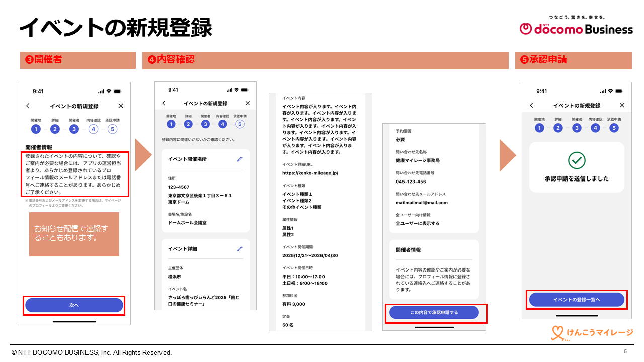
Task: Click the 登録内容に間違いがないかご確認ください notice
Action: 198,139
